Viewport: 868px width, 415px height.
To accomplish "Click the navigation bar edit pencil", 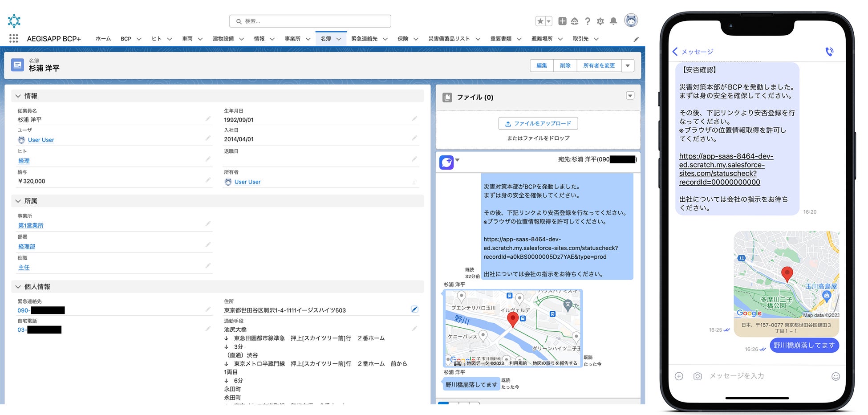I will pyautogui.click(x=636, y=39).
